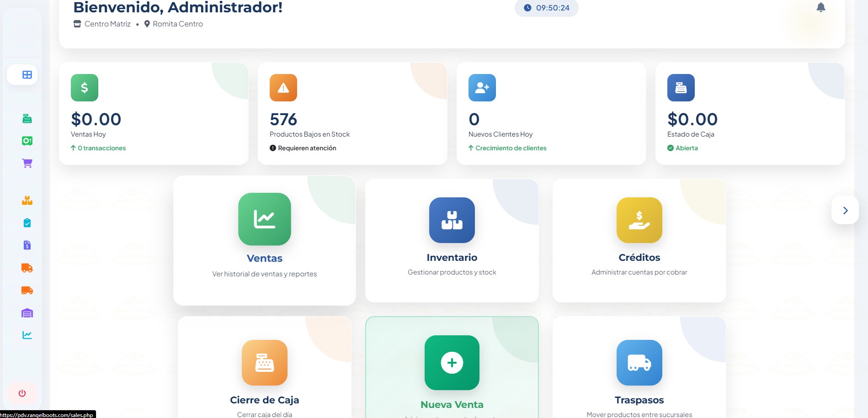868x418 pixels.
Task: Click the Crecimiento de clientes text
Action: (x=511, y=148)
